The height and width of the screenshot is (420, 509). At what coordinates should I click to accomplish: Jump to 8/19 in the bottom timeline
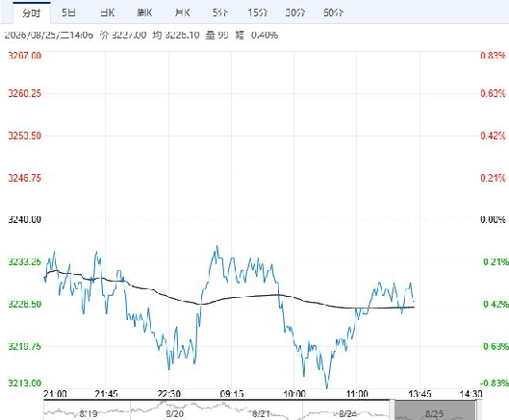tap(89, 414)
